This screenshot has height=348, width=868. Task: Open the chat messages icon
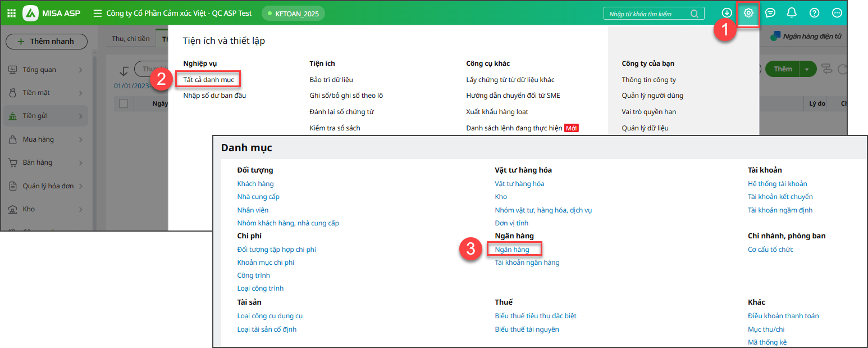[x=770, y=13]
